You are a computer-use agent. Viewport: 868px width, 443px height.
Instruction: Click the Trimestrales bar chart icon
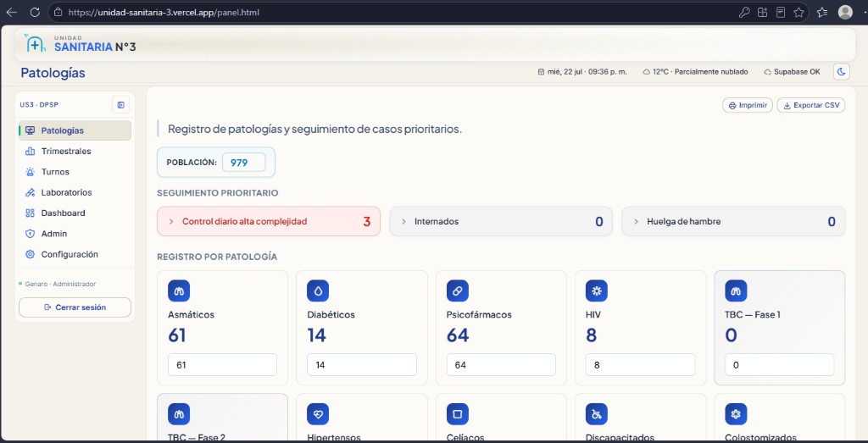click(30, 151)
